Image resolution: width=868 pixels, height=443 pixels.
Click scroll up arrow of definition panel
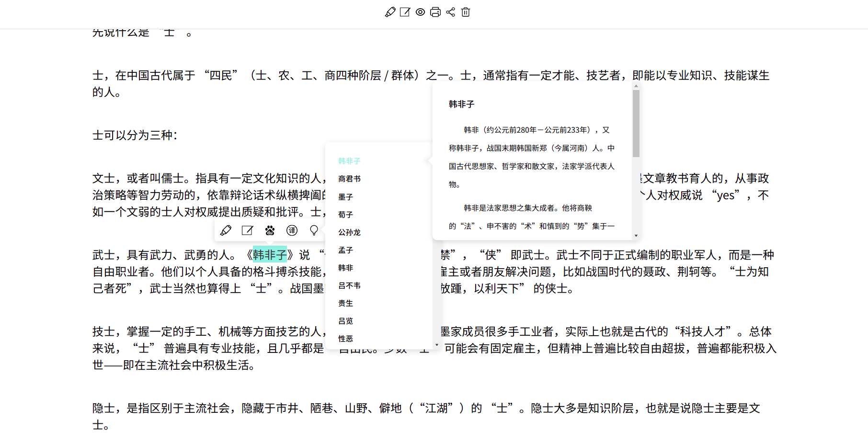pos(636,86)
